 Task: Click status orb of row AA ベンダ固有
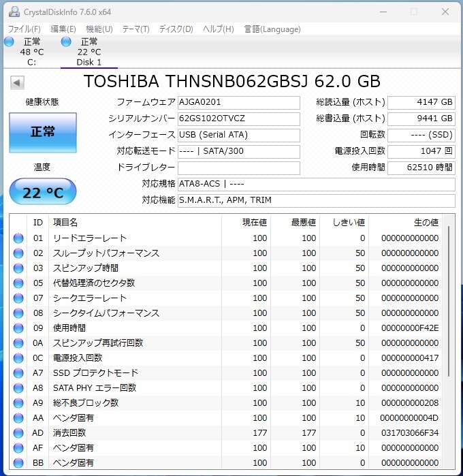(18, 418)
